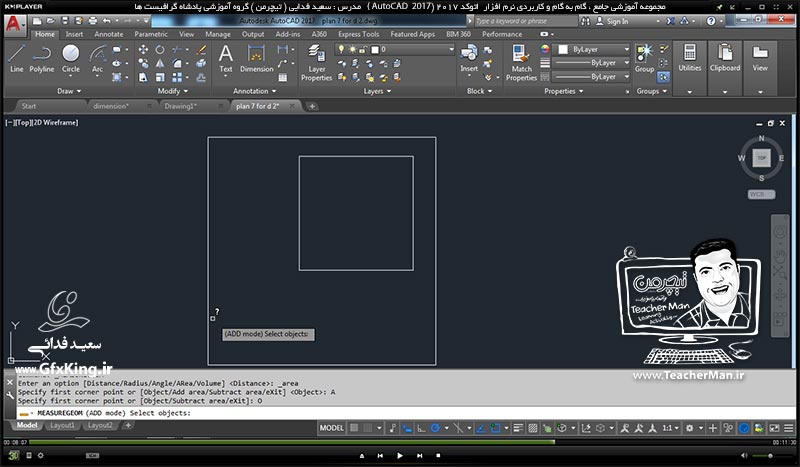
Task: Toggle Ortho mode in status bar
Action: pyautogui.click(x=421, y=428)
